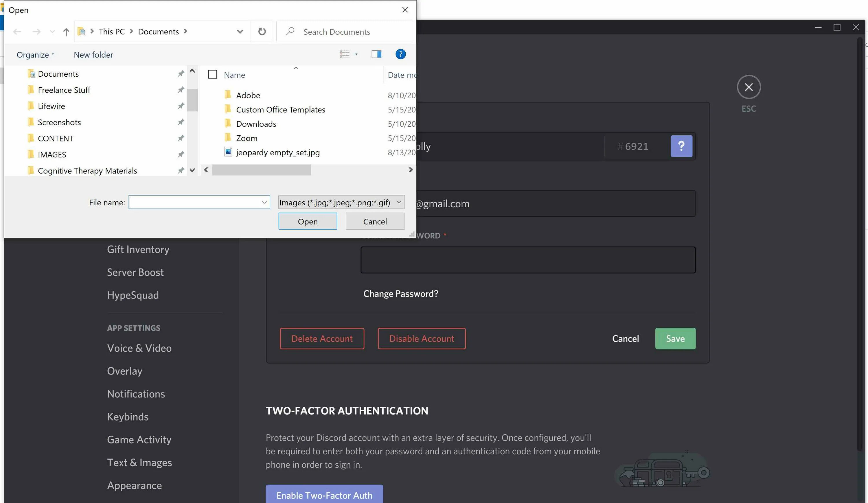Toggle Two-Factor Authentication enable button
The image size is (868, 503).
(324, 495)
